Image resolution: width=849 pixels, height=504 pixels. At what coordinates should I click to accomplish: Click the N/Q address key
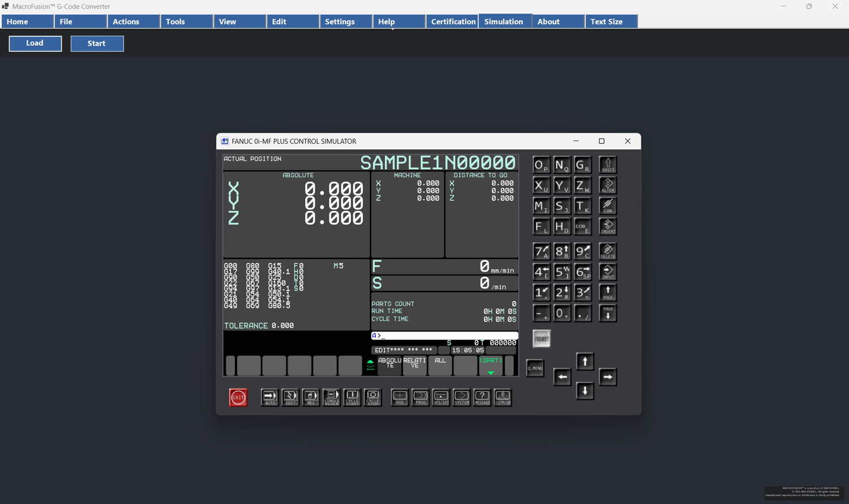point(562,165)
